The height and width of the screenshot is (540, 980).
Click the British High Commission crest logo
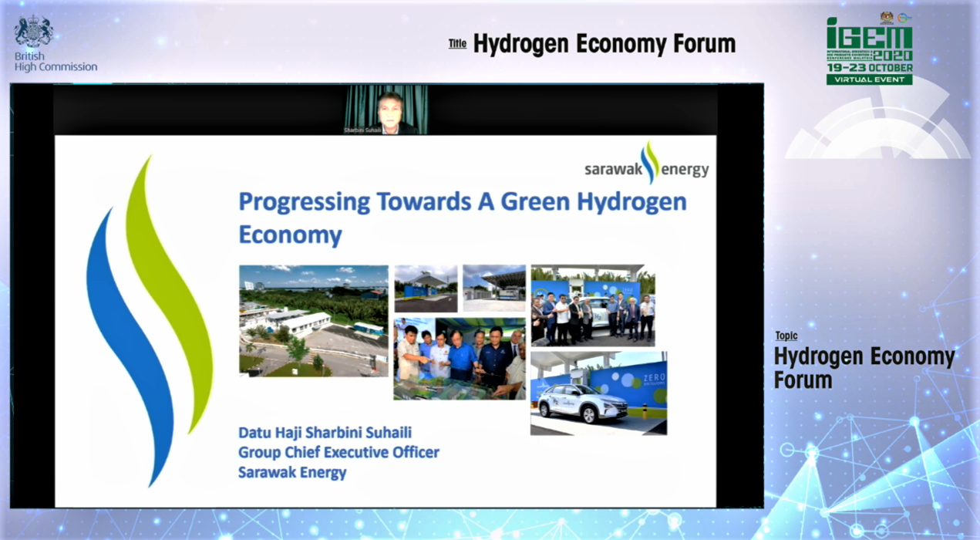[34, 32]
